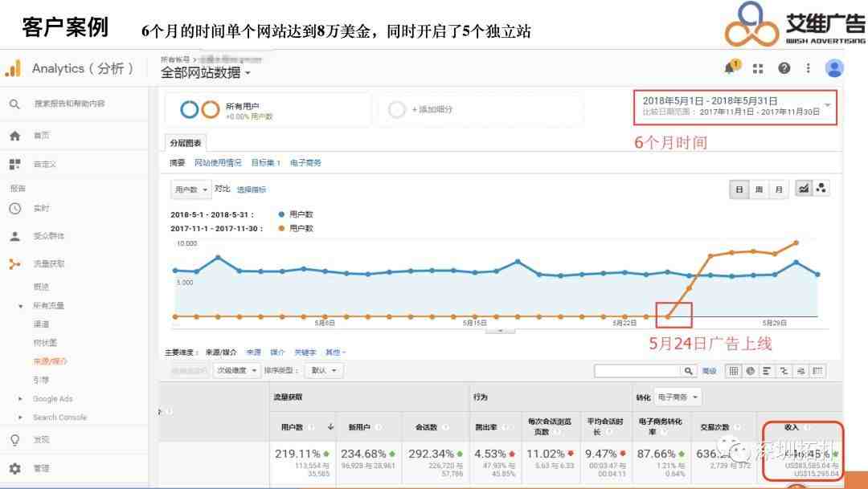The width and height of the screenshot is (868, 489).
Task: Open the 用户数 metric dropdown
Action: [x=190, y=189]
